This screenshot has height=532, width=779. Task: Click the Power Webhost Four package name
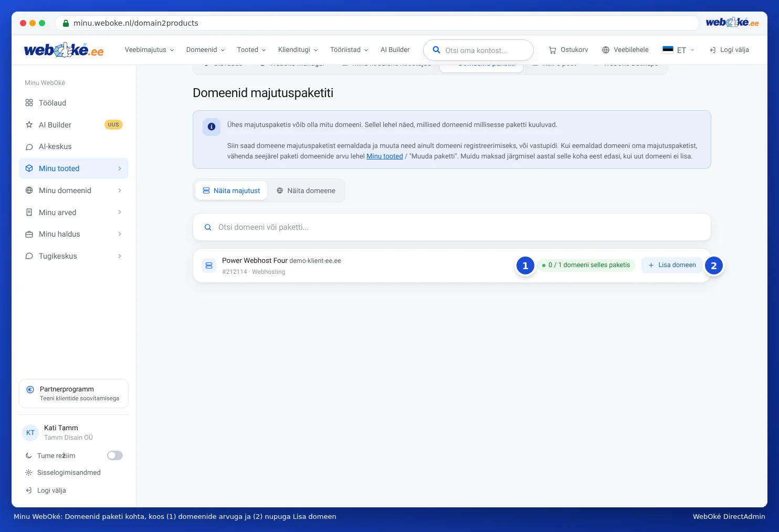255,260
